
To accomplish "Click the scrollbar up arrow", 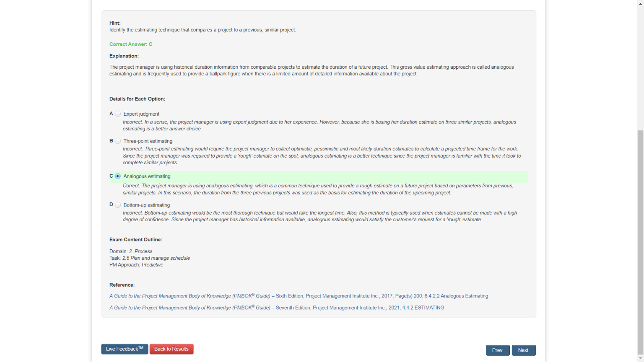I will [640, 3].
